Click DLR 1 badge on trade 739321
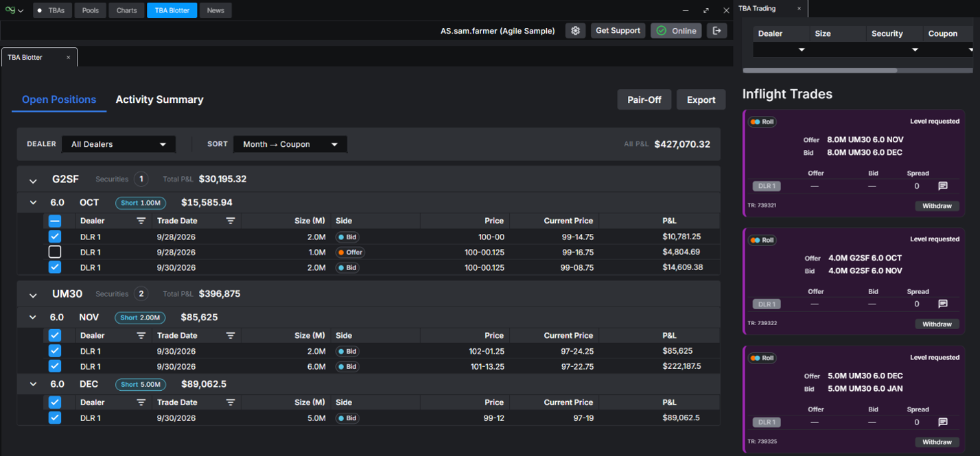 [x=767, y=186]
